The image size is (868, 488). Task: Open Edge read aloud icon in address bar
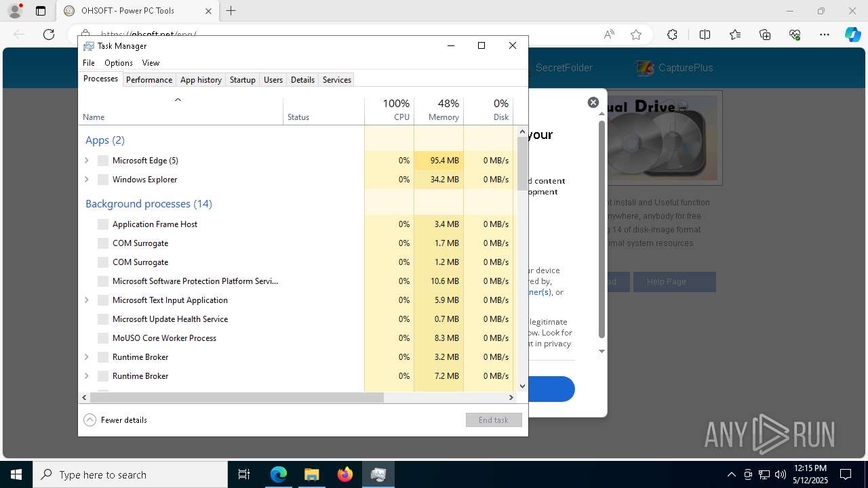point(609,35)
